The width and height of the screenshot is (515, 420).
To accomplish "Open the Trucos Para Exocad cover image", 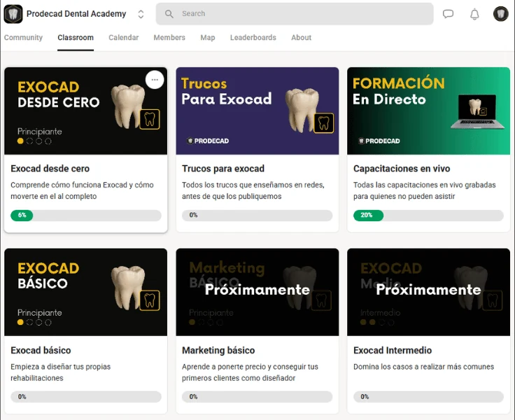I will (x=257, y=111).
